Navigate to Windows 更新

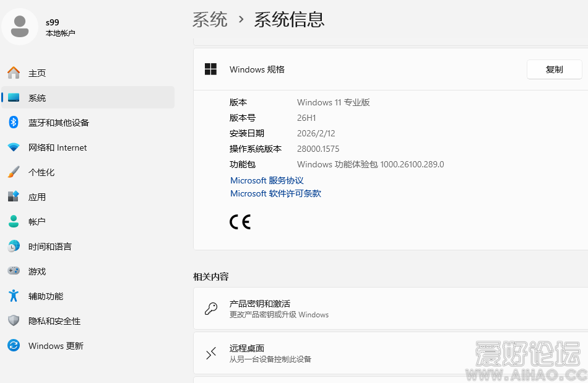coord(88,345)
